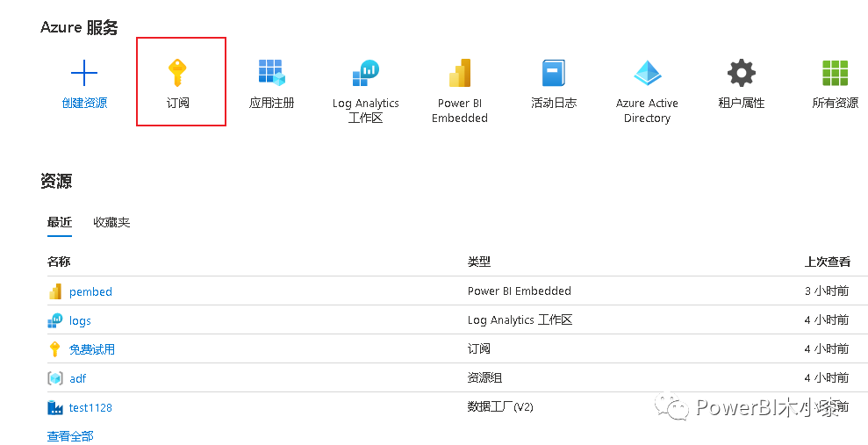
Task: Click the '资源' section heading
Action: click(56, 181)
